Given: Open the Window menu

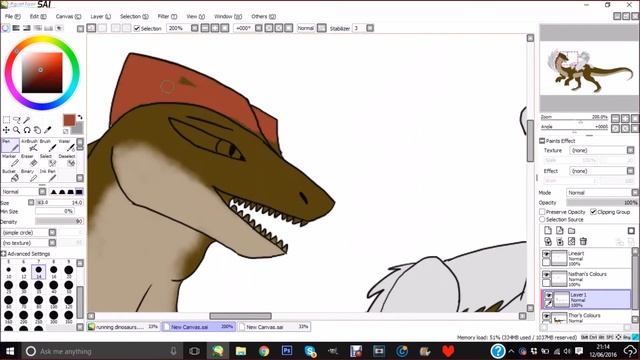Looking at the screenshot, I should point(228,16).
